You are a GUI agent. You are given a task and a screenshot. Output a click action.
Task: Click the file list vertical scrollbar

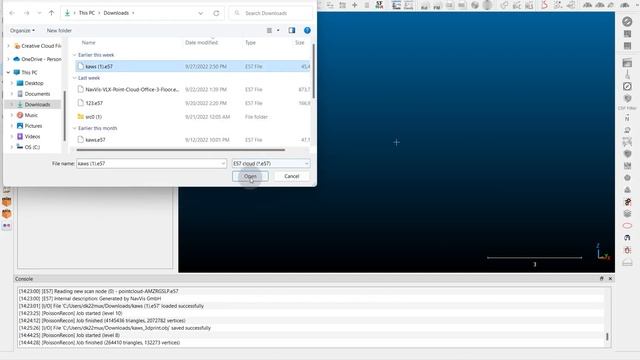(x=313, y=71)
